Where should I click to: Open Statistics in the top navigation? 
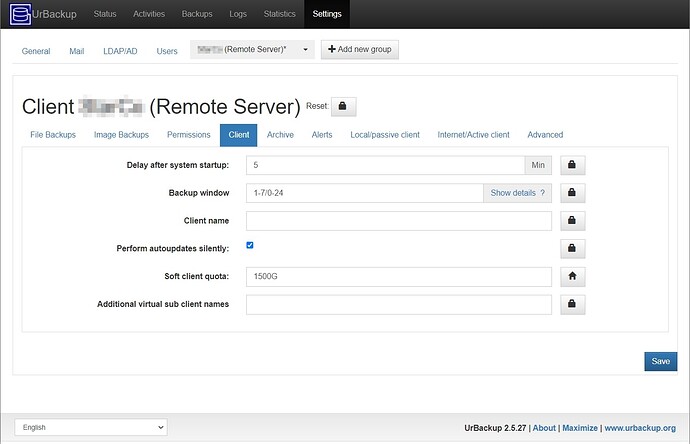[x=279, y=14]
